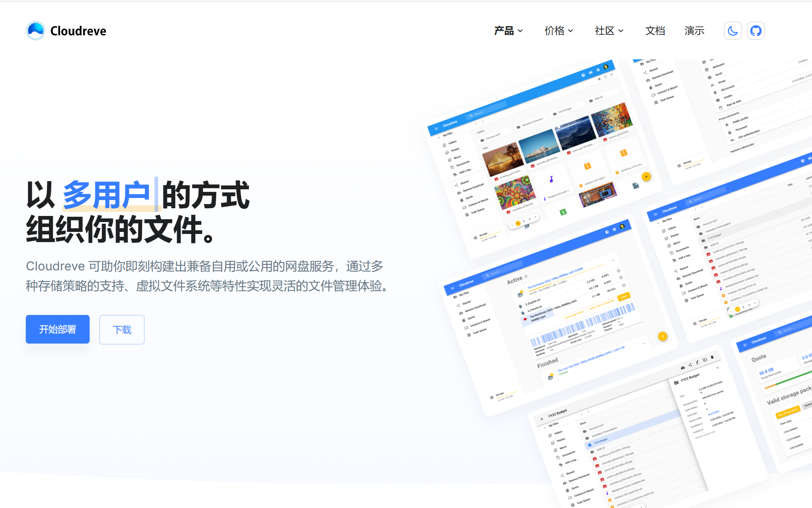Click the Cloudreve cloud logo icon
The height and width of the screenshot is (508, 812).
point(36,31)
